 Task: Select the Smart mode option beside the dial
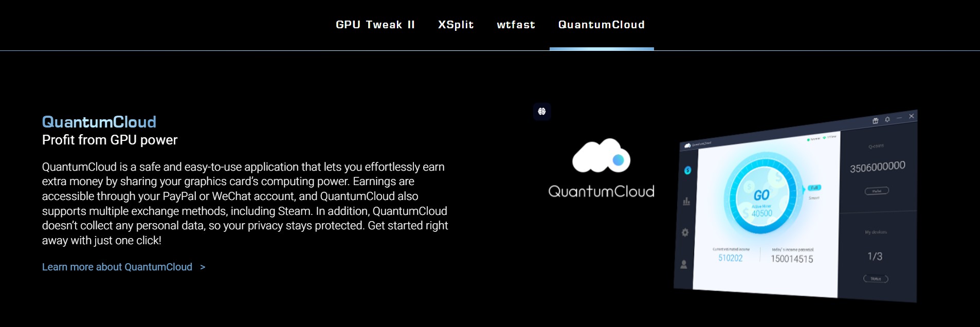pyautogui.click(x=814, y=198)
